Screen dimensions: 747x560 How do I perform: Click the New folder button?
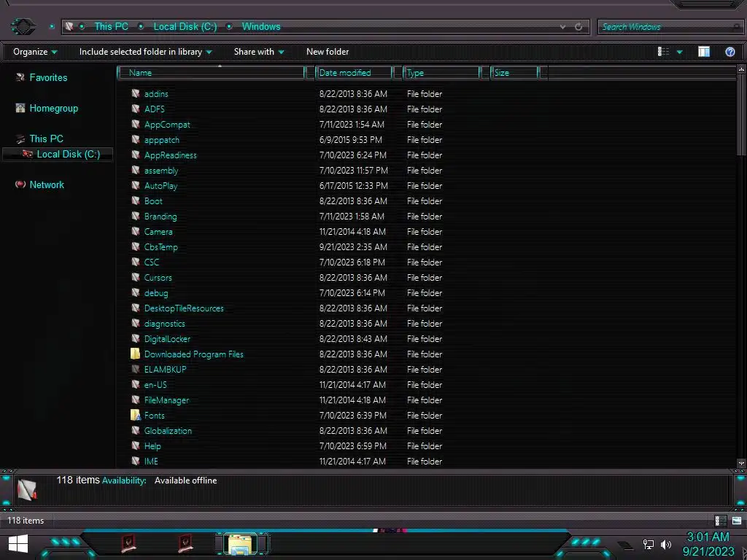[328, 52]
